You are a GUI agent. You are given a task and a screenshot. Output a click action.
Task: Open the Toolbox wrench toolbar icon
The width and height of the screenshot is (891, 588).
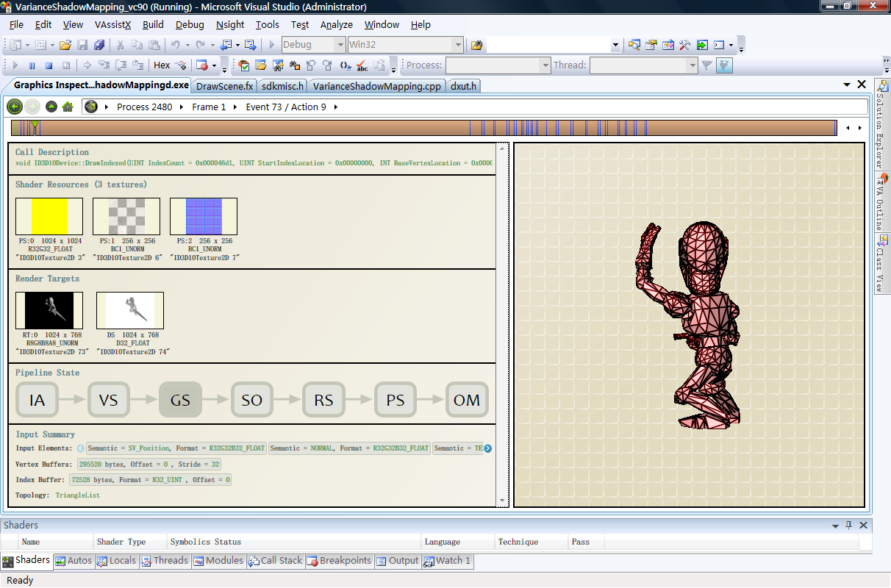[x=685, y=45]
